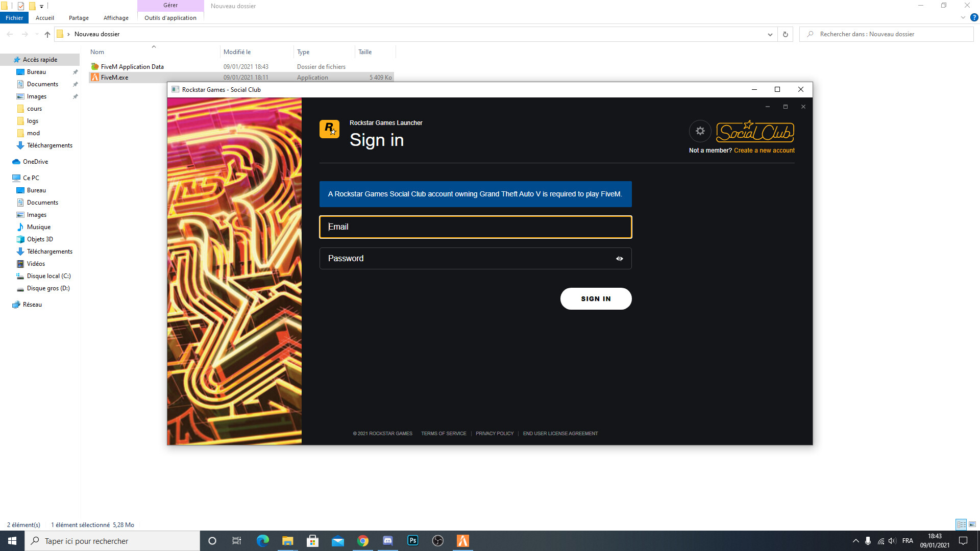Click Create a new account link
The height and width of the screenshot is (551, 980).
[764, 151]
